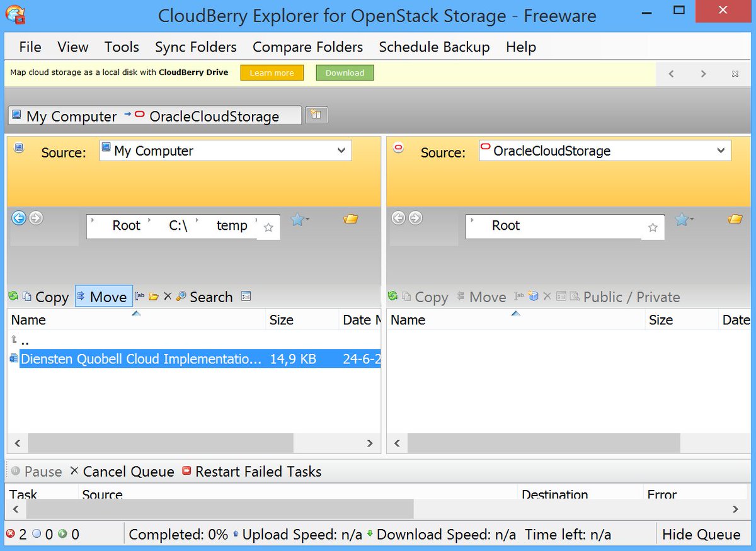
Task: Click the left pane forward arrow
Action: pos(36,219)
